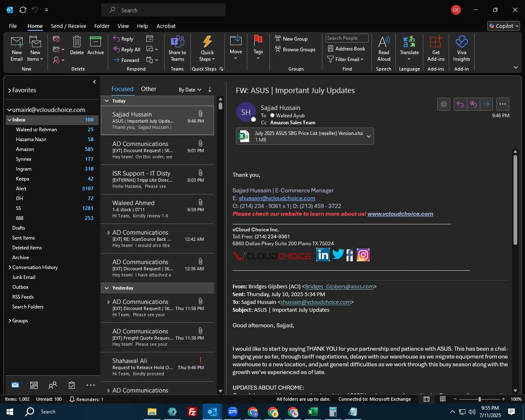
Task: Open www.vcloudchoice.com website link
Action: click(x=400, y=214)
